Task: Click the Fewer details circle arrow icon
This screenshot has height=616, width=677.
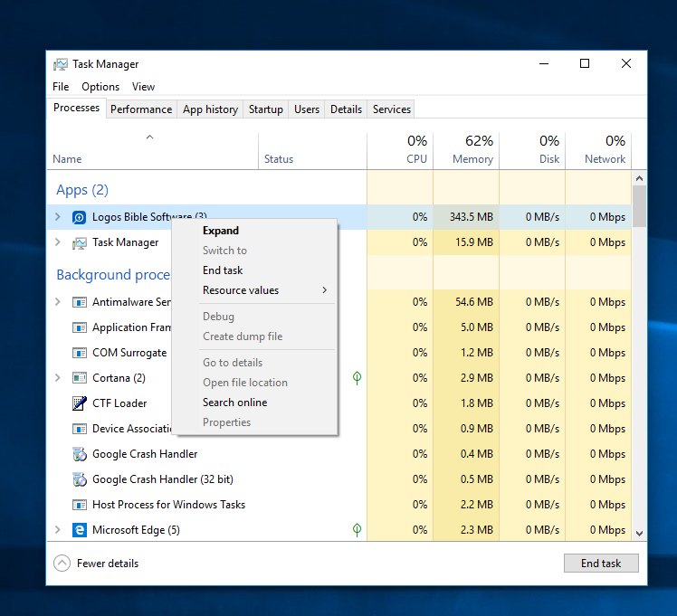Action: pos(62,563)
